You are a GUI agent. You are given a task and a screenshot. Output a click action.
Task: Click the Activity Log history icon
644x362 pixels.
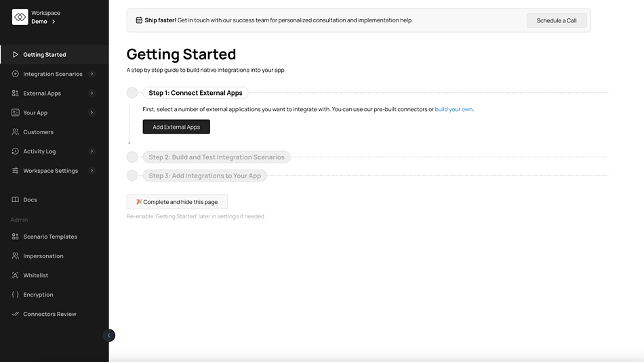[16, 152]
